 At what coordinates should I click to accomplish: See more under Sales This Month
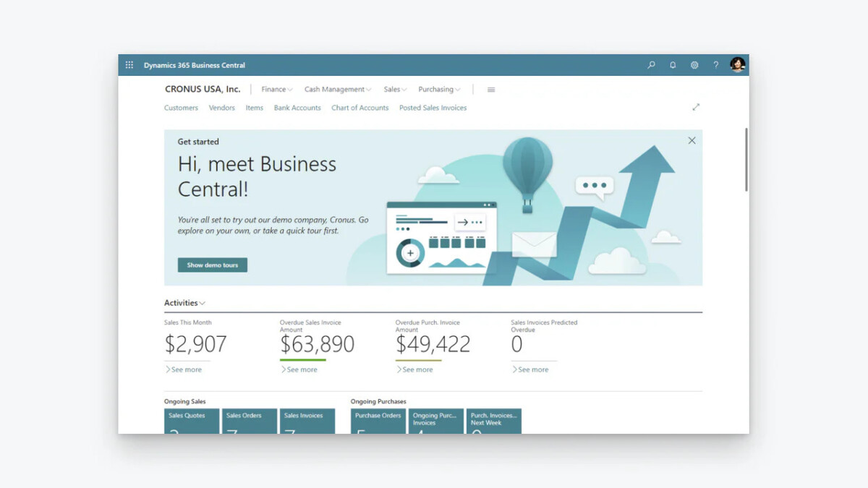pyautogui.click(x=184, y=369)
